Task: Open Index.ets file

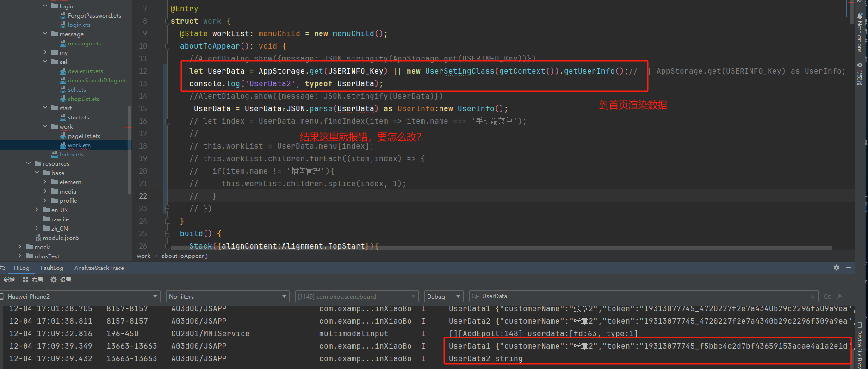Action: tap(71, 155)
